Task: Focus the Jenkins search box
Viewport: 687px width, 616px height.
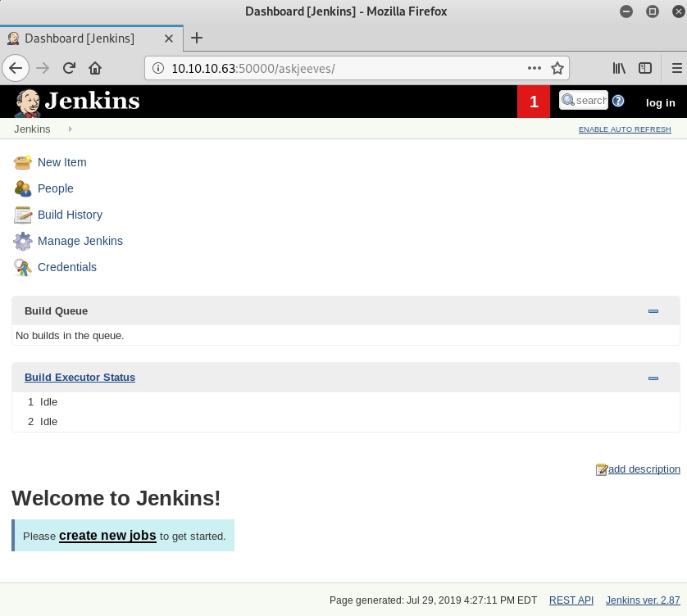Action: tap(583, 100)
